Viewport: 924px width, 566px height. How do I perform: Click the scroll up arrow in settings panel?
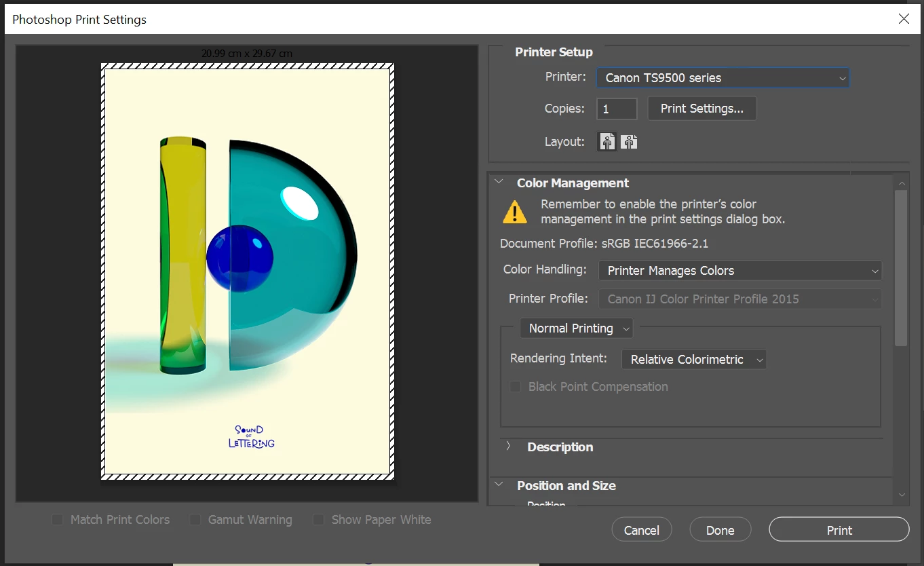tap(902, 183)
